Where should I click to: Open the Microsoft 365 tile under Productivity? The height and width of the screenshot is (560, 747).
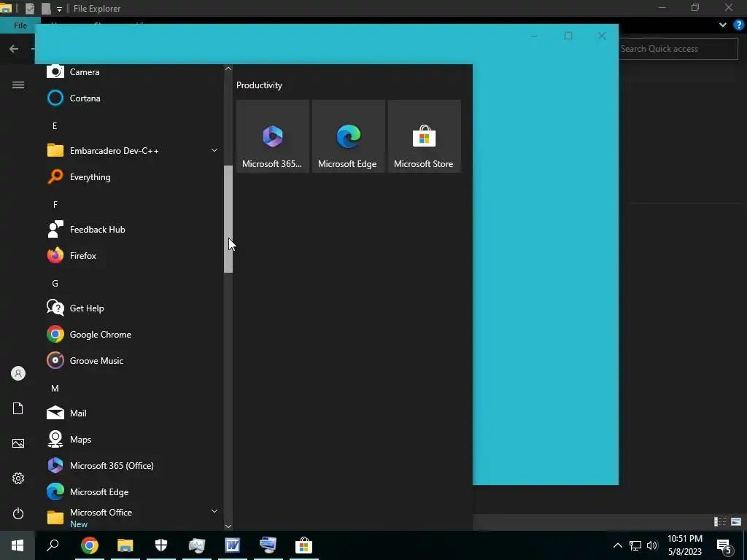[x=273, y=136]
